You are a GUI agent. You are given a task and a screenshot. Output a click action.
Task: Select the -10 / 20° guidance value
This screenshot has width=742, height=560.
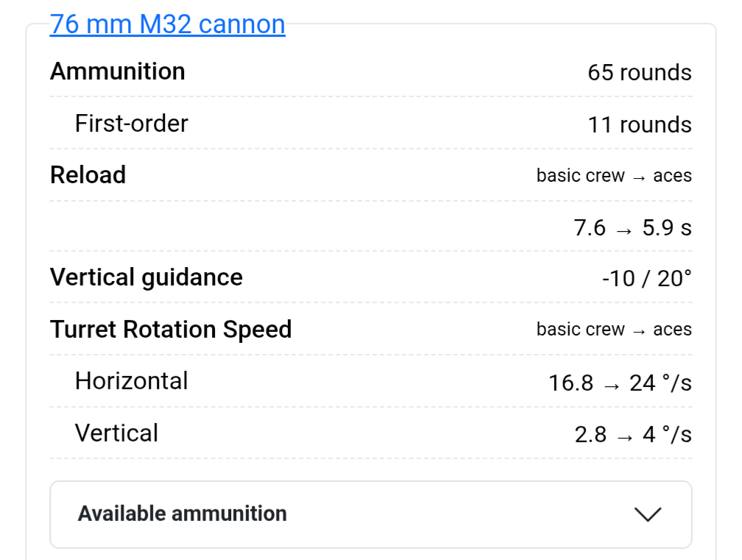646,279
